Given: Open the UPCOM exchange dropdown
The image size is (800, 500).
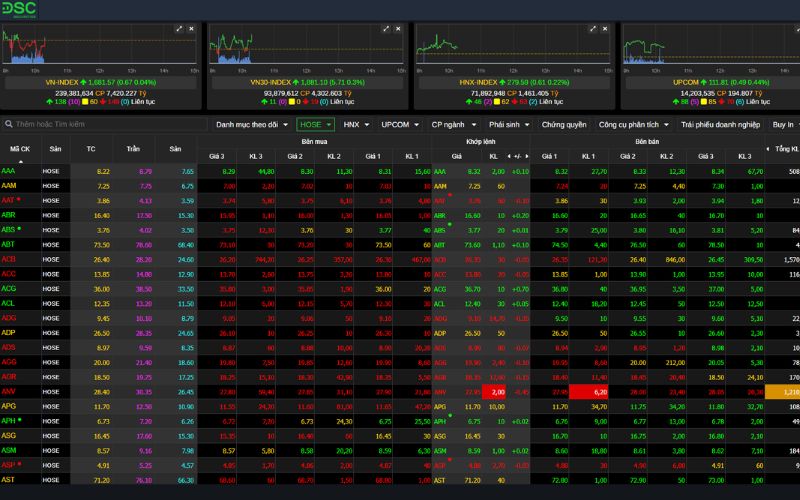Looking at the screenshot, I should [x=400, y=124].
